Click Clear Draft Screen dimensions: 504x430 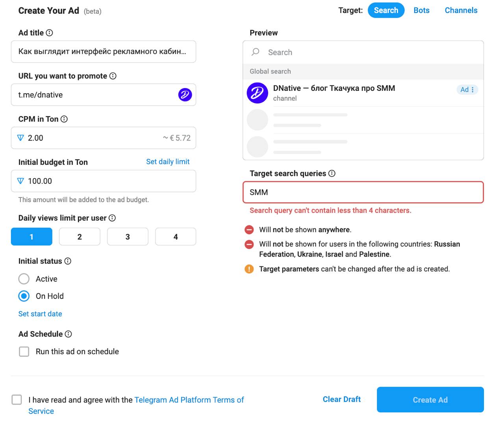341,399
